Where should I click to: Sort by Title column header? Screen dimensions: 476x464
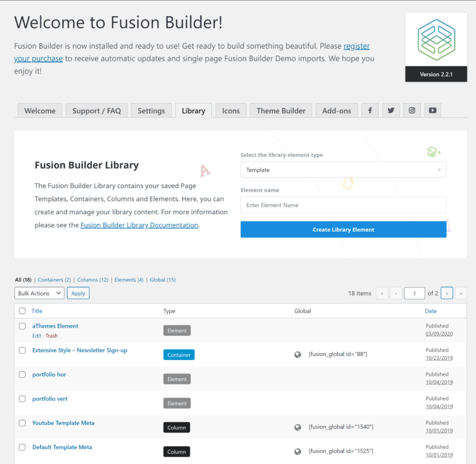(x=37, y=311)
